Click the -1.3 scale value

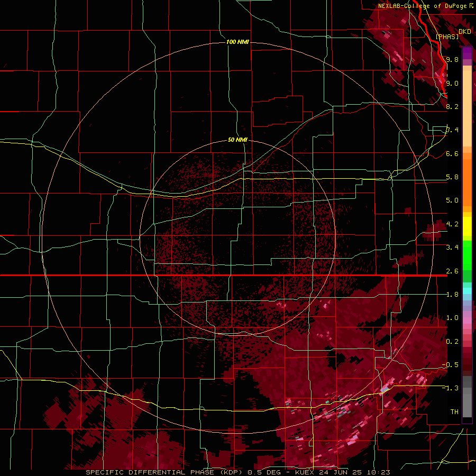pyautogui.click(x=450, y=388)
